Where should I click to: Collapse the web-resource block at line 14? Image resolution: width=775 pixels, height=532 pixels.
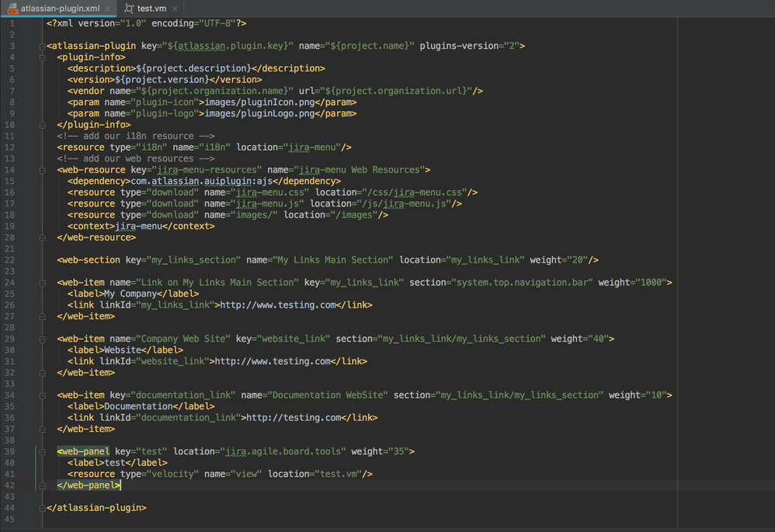(43, 170)
